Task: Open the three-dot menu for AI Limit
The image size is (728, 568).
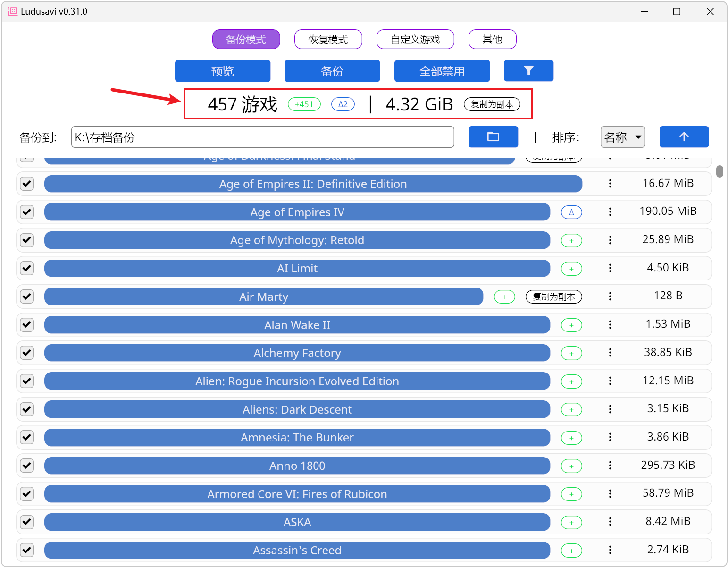Action: coord(610,268)
